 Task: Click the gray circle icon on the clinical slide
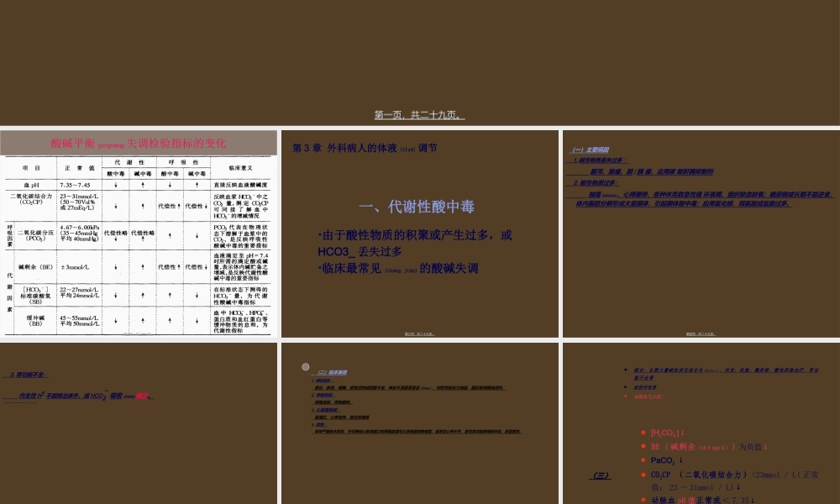click(306, 366)
